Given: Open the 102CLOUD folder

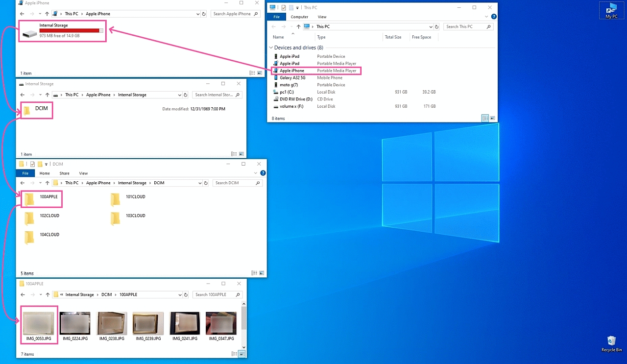Looking at the screenshot, I should (42, 218).
